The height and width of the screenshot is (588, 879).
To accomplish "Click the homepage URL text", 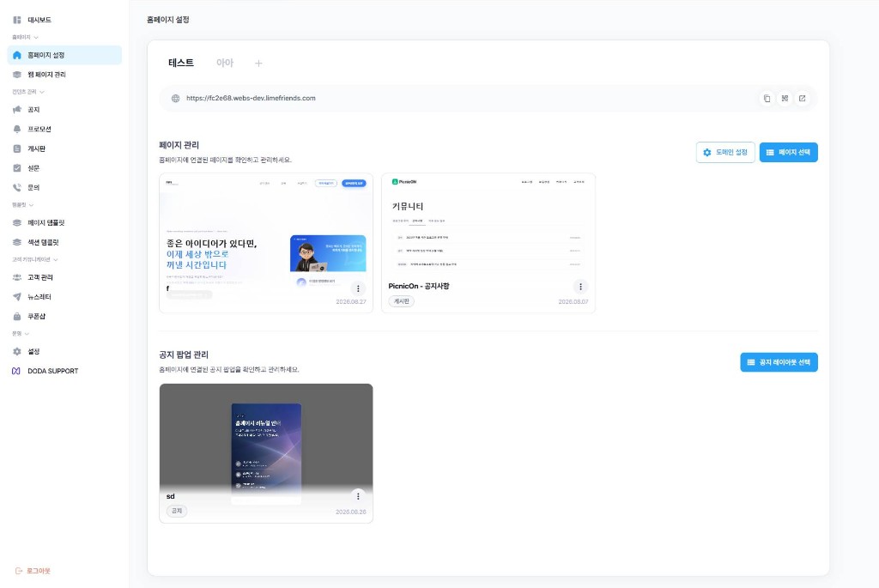I will pyautogui.click(x=251, y=98).
